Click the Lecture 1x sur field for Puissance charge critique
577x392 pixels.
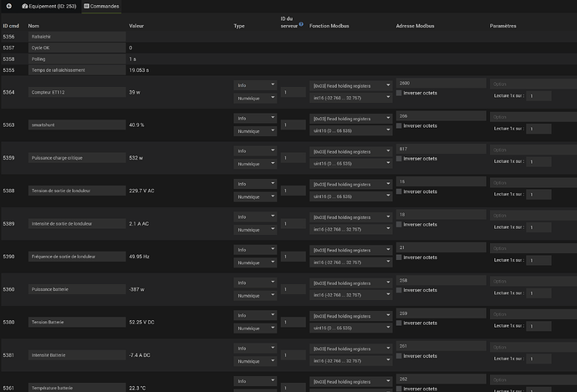coord(539,161)
